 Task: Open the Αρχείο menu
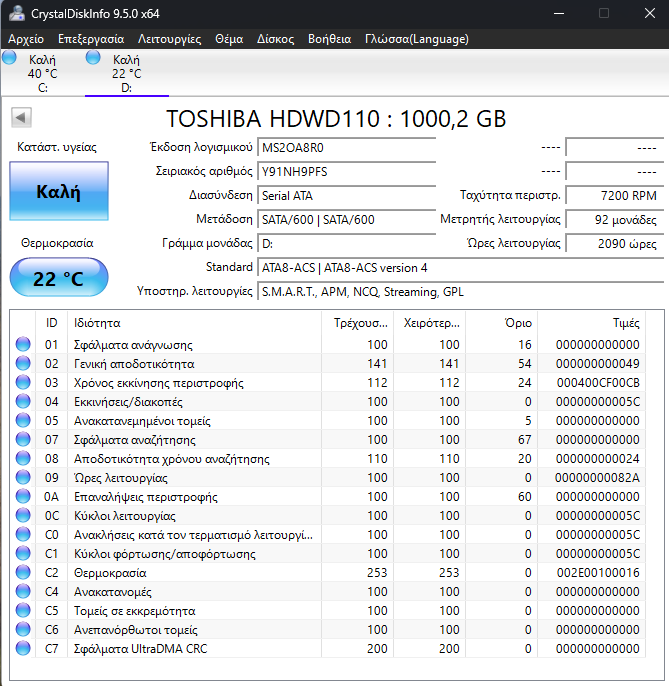pos(26,39)
